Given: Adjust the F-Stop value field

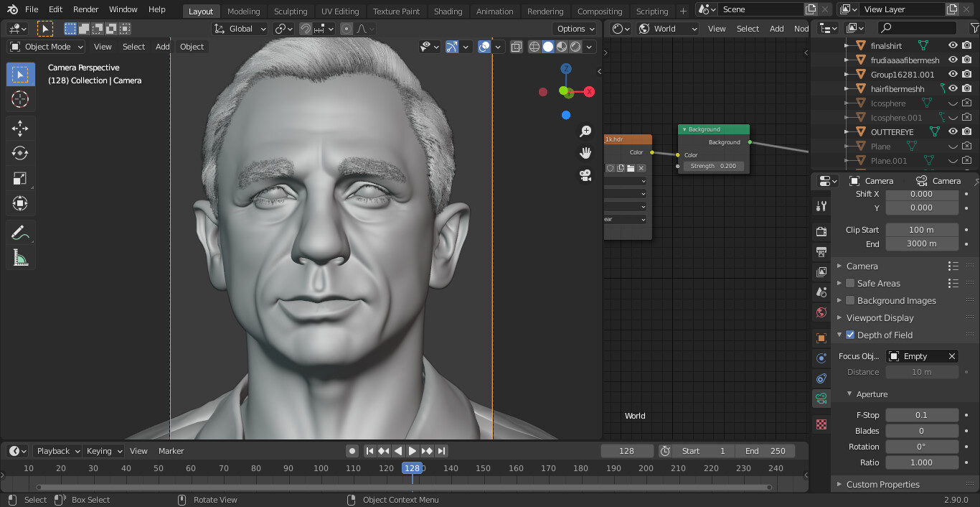Looking at the screenshot, I should [x=921, y=415].
